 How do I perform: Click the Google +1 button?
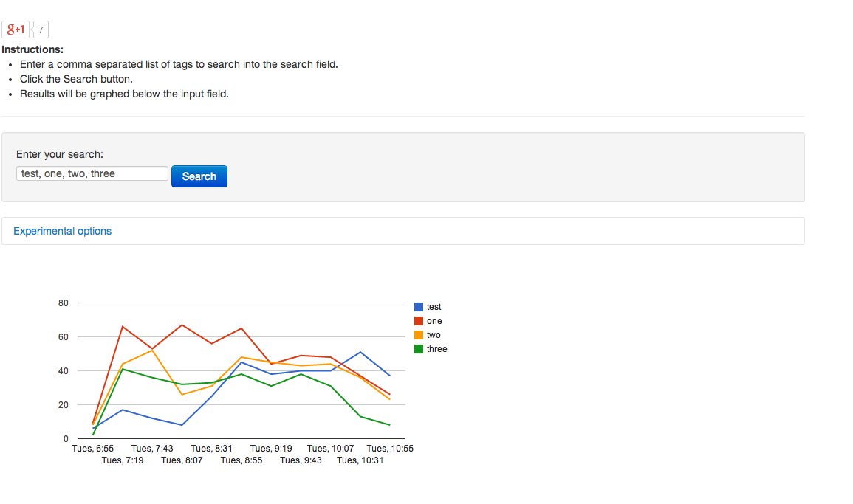click(16, 30)
